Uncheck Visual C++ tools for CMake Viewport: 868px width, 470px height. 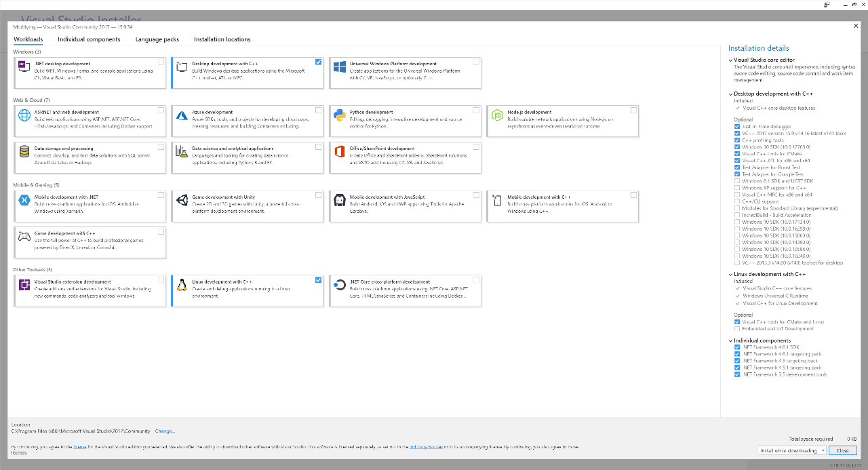coord(737,153)
